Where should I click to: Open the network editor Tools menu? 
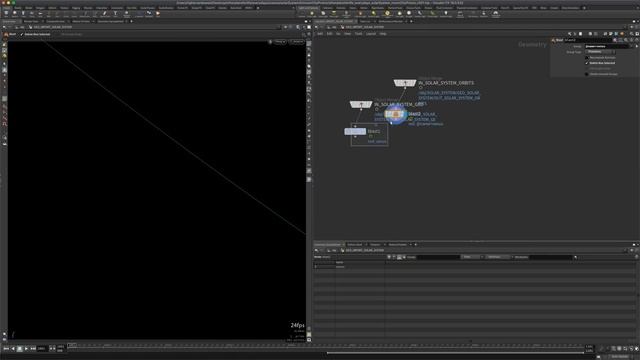358,34
